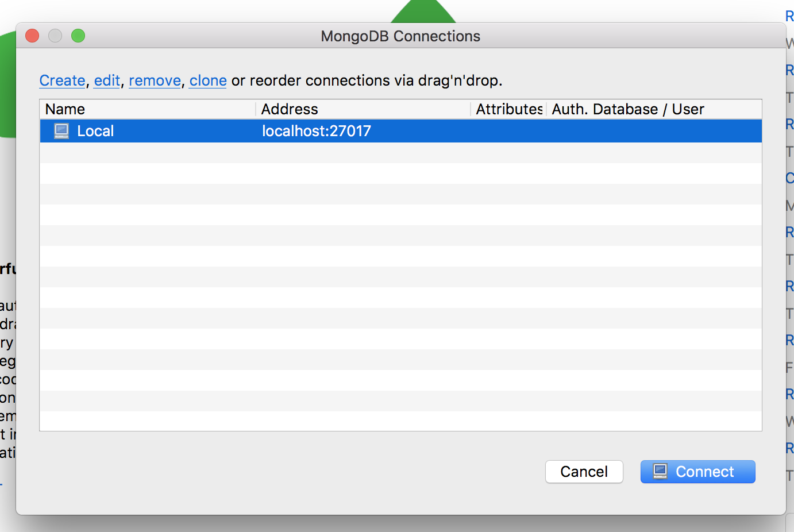Click the Attributes column header
The height and width of the screenshot is (532, 794).
[508, 109]
